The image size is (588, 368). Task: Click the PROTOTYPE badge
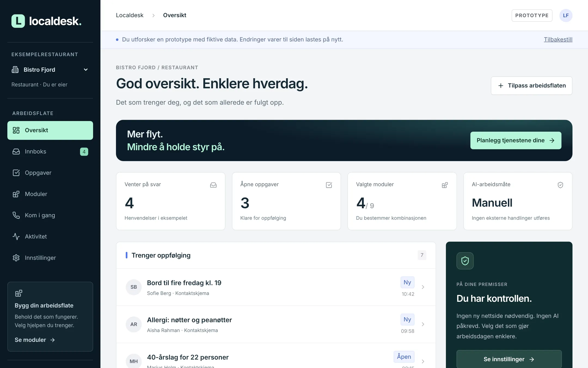point(532,16)
